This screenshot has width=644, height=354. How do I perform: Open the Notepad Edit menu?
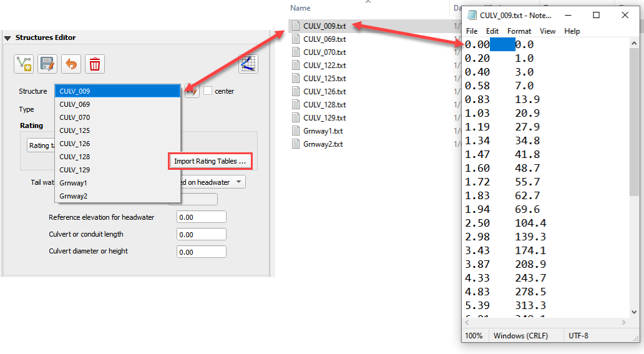(x=492, y=31)
